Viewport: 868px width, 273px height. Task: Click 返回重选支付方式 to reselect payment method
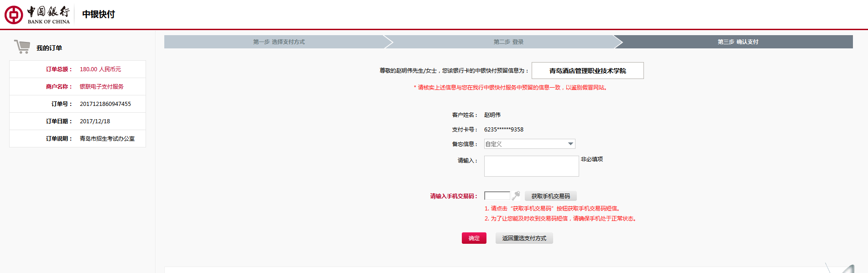524,238
